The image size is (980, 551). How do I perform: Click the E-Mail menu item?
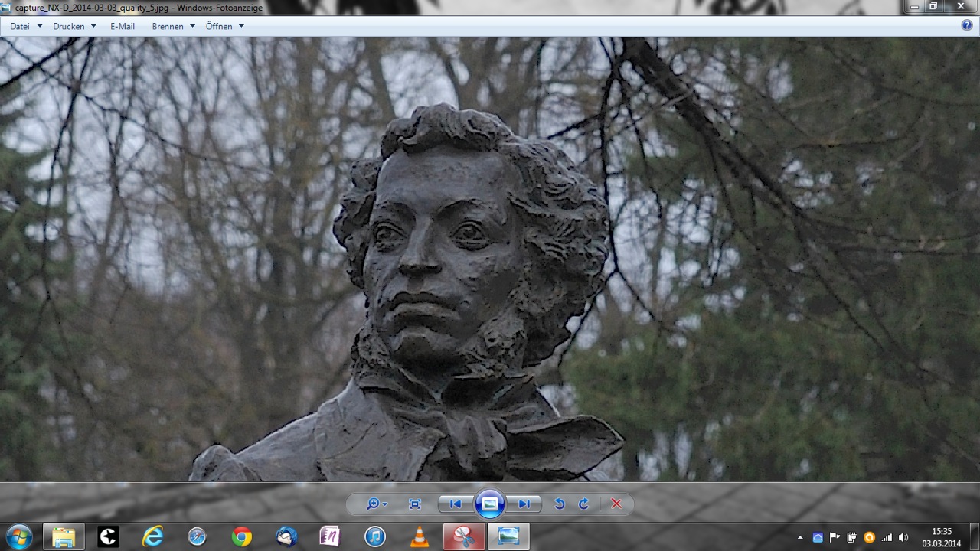(x=122, y=26)
